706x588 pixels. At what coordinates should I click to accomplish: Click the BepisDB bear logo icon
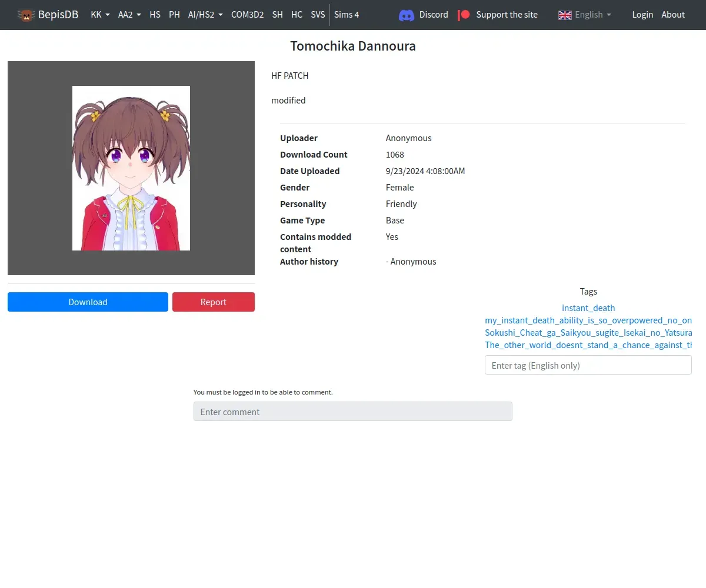pos(26,15)
